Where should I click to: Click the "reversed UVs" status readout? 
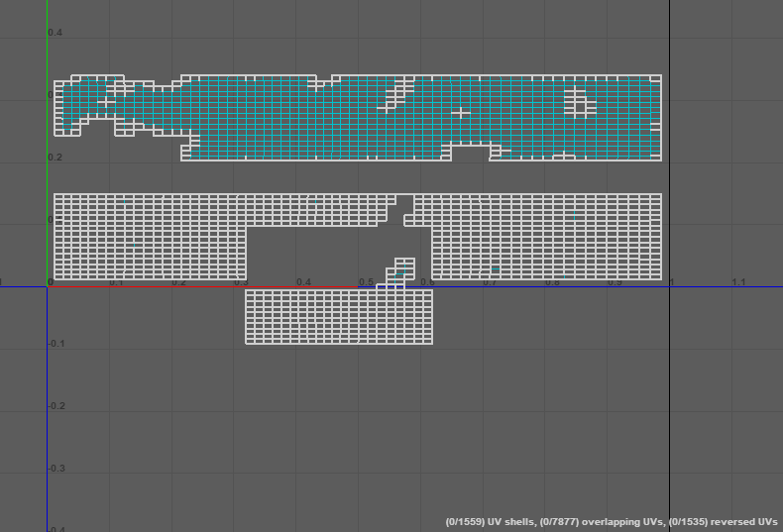click(723, 522)
